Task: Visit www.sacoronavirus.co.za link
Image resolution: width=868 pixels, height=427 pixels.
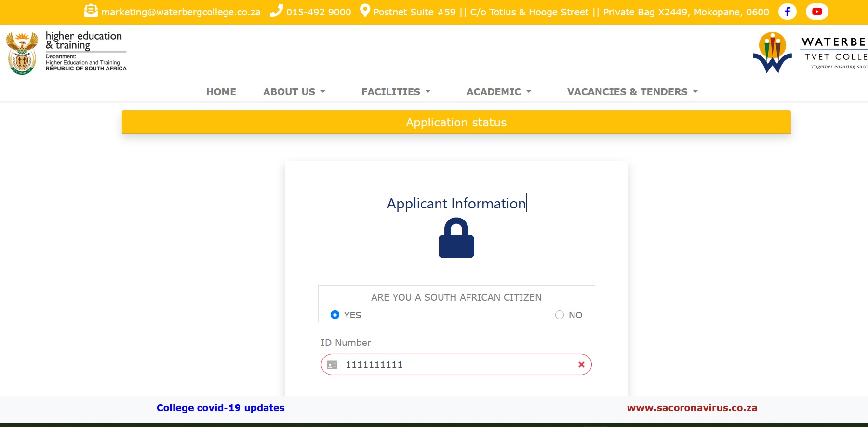Action: point(692,408)
